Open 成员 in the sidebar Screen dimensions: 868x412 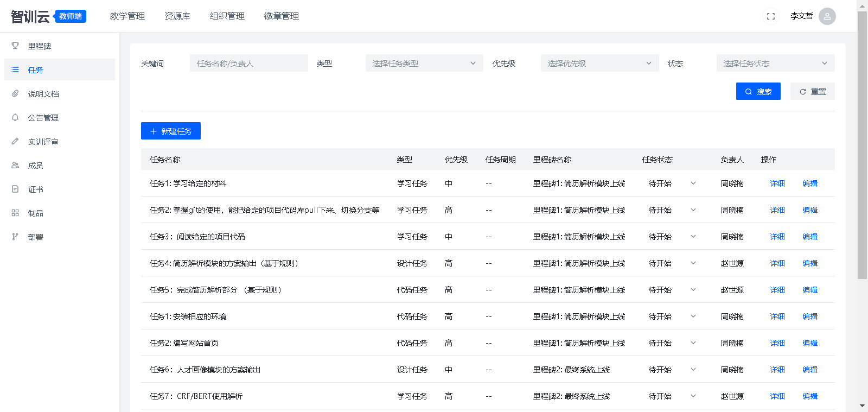click(x=60, y=166)
